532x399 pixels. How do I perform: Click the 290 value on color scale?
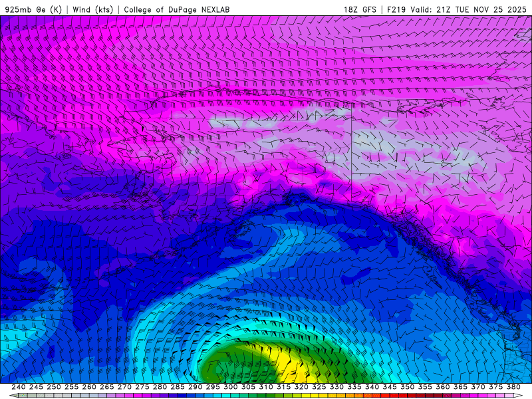coord(195,387)
